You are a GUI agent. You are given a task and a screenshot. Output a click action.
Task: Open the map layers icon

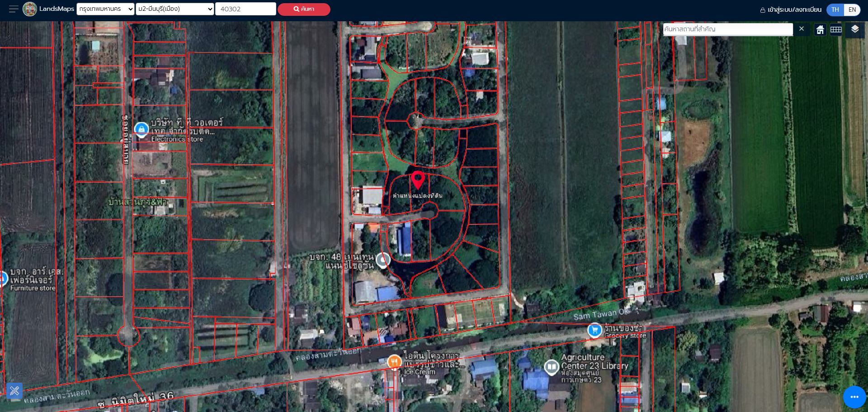point(855,29)
